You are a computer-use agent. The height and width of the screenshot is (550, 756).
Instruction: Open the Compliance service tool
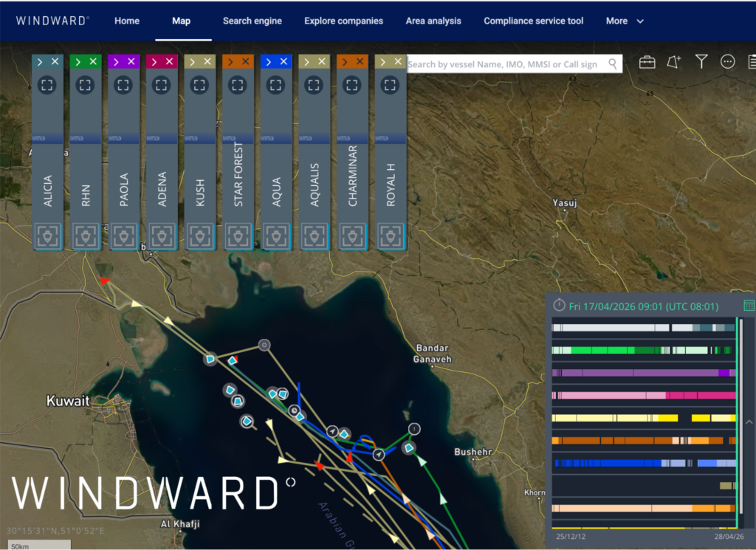[x=533, y=21]
